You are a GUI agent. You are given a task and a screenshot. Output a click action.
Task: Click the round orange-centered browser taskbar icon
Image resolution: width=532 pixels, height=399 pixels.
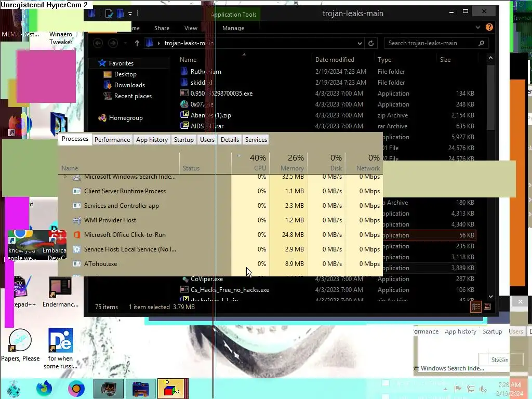(x=76, y=389)
